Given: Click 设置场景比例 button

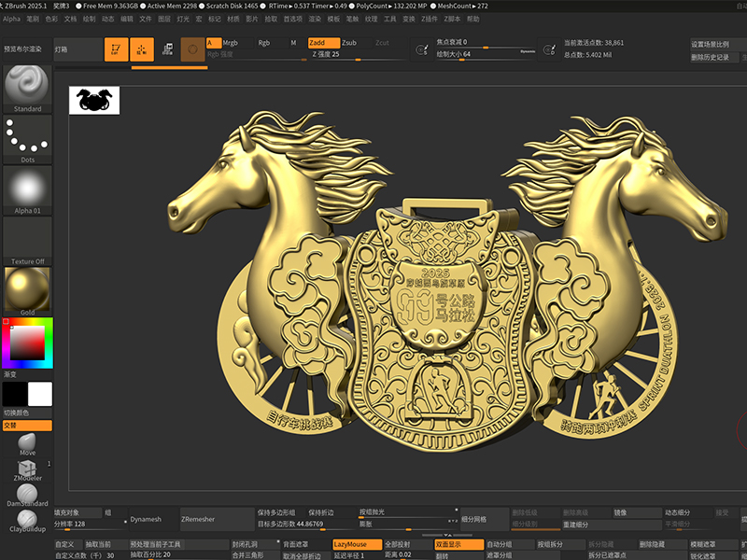Looking at the screenshot, I should coord(718,44).
